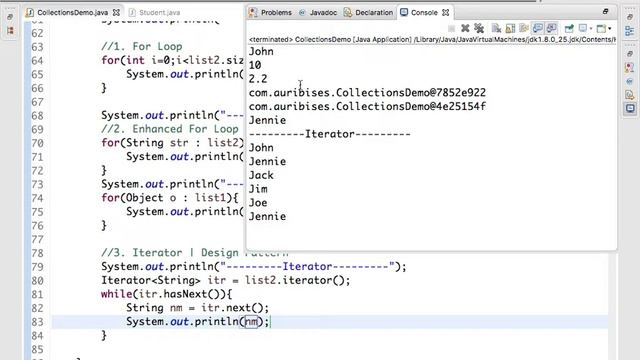Open Outline view icon in the right trim

pyautogui.click(x=630, y=31)
